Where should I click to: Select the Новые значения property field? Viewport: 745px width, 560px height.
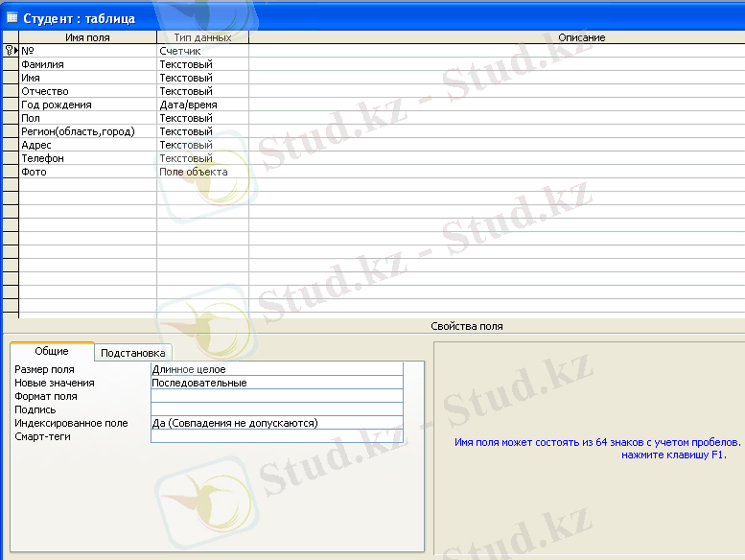[x=276, y=383]
